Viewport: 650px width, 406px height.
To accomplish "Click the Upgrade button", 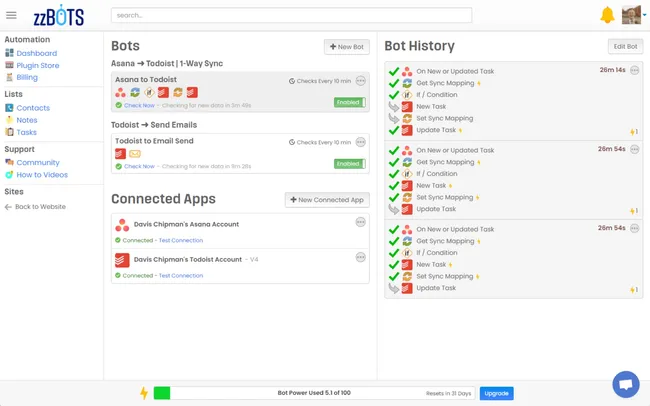I will 496,393.
